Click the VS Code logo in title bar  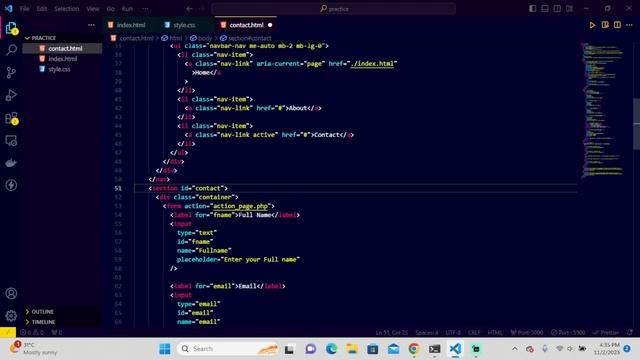(9, 8)
